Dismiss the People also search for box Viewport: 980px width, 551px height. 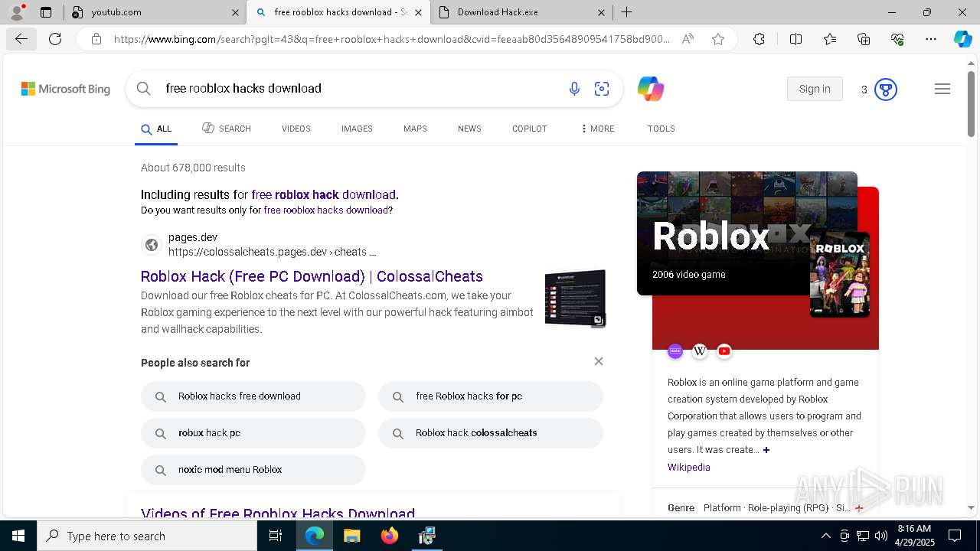pyautogui.click(x=599, y=361)
